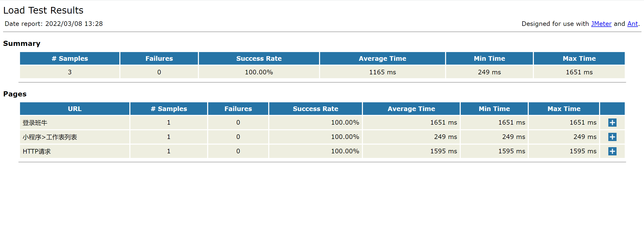Click success rate in 登录班牛 row

click(315, 123)
